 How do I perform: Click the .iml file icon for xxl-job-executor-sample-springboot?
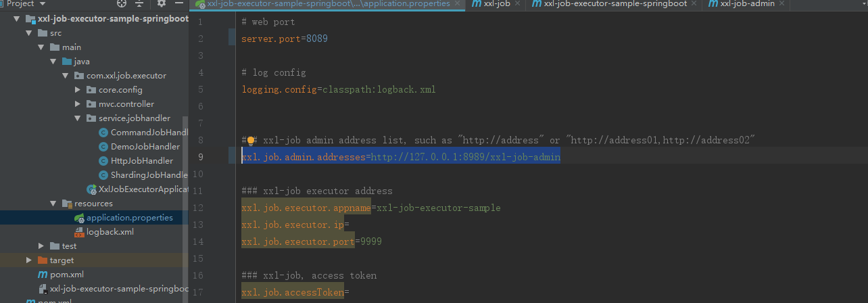tap(43, 289)
